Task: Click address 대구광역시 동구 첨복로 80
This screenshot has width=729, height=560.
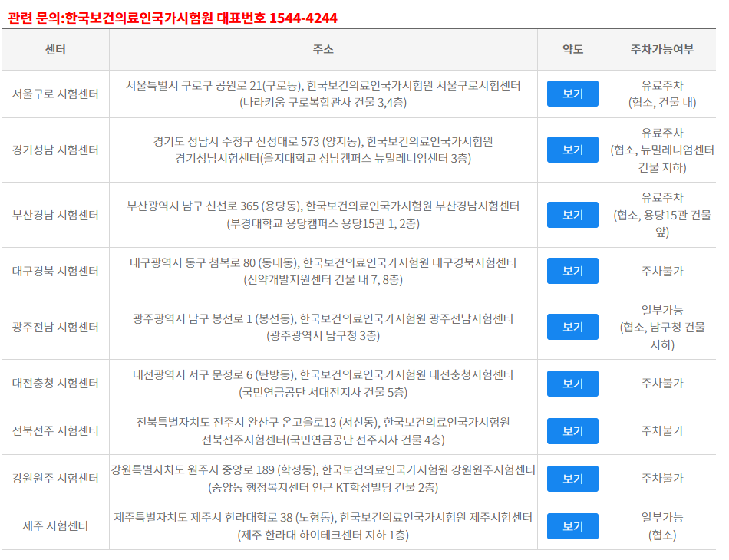Action: (323, 271)
